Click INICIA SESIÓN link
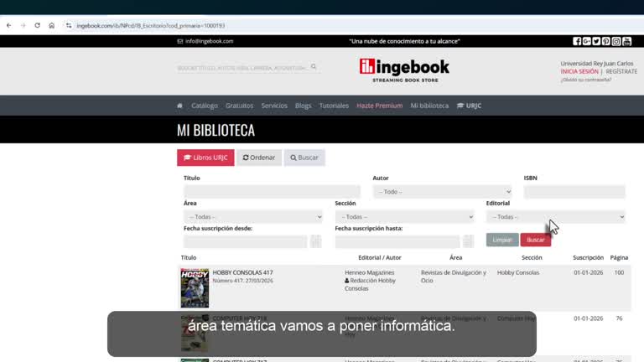Image resolution: width=644 pixels, height=362 pixels. click(x=579, y=71)
